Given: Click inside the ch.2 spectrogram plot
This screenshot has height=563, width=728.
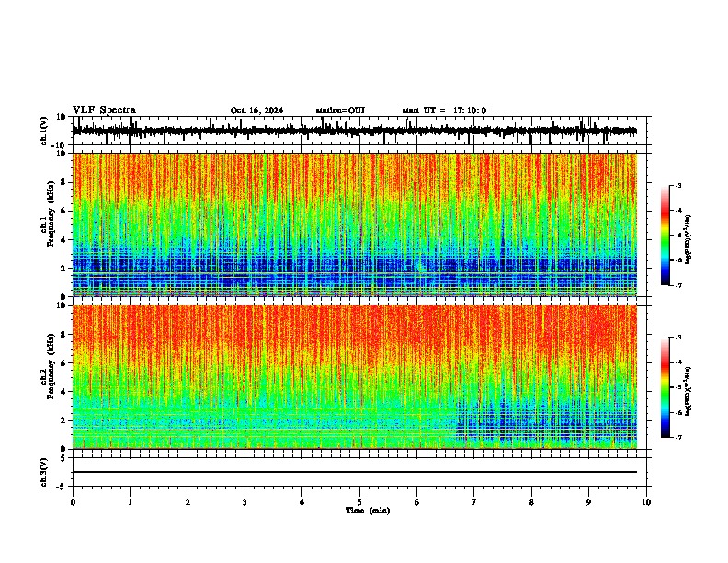Looking at the screenshot, I should (x=355, y=377).
